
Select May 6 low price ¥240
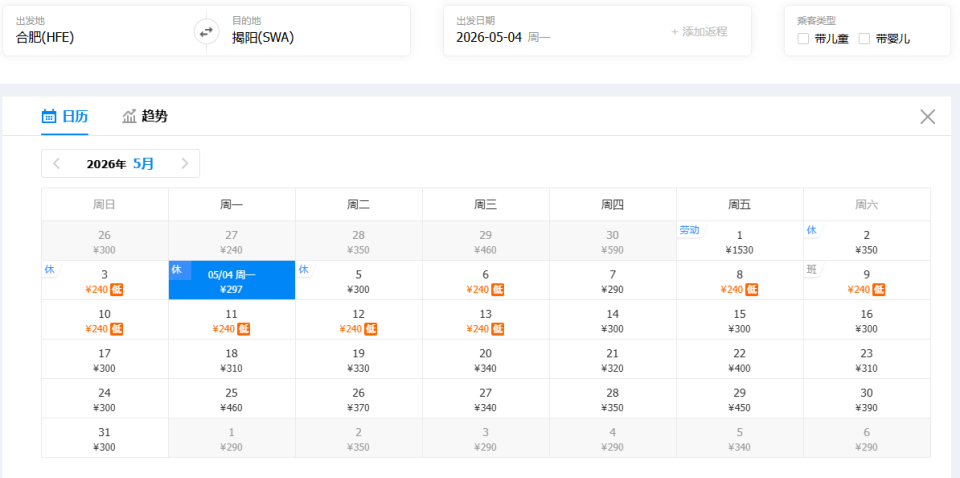click(x=486, y=280)
